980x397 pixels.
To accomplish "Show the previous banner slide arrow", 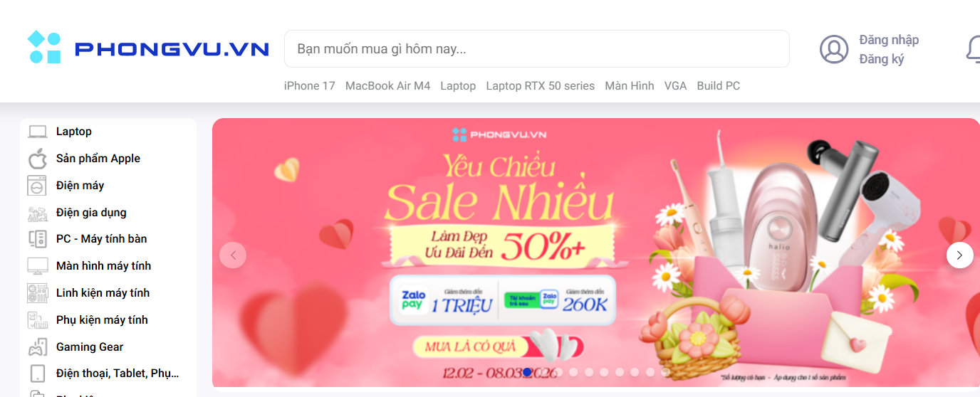I will 233,255.
